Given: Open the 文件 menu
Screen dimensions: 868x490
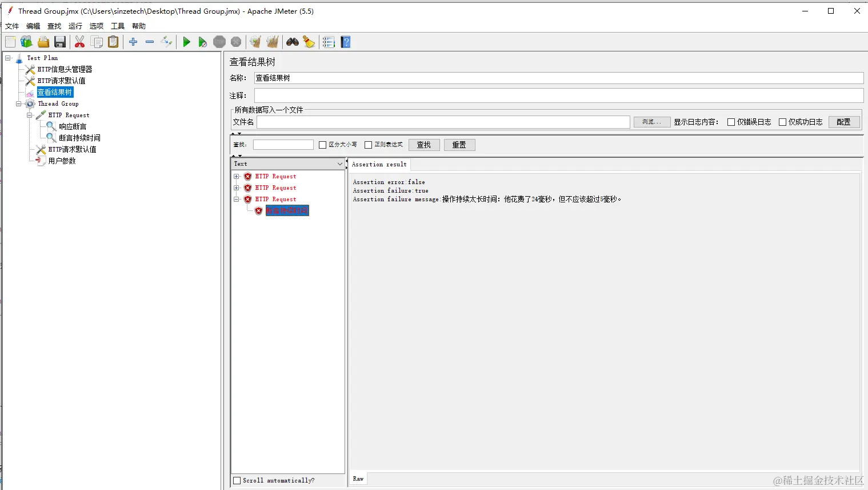Looking at the screenshot, I should click(x=12, y=26).
